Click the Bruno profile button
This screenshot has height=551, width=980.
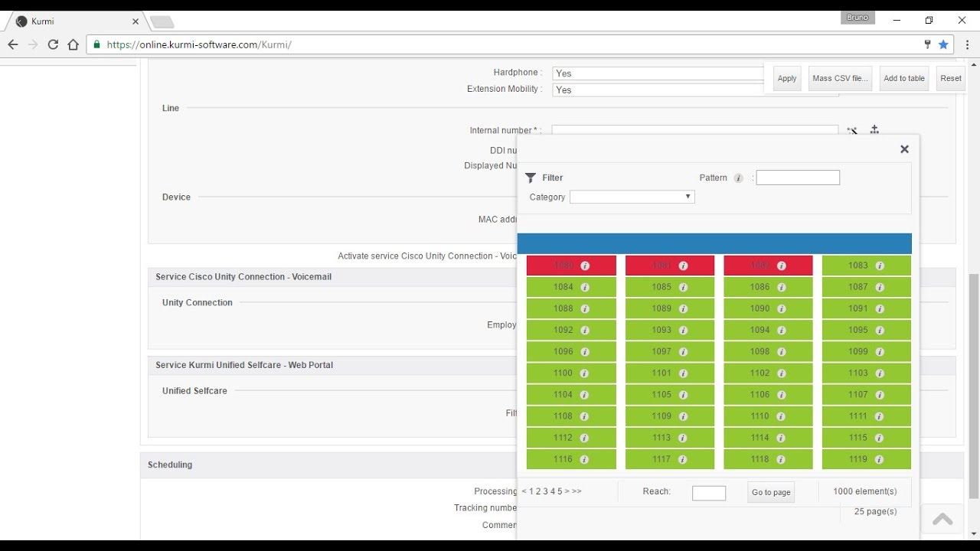(x=857, y=18)
